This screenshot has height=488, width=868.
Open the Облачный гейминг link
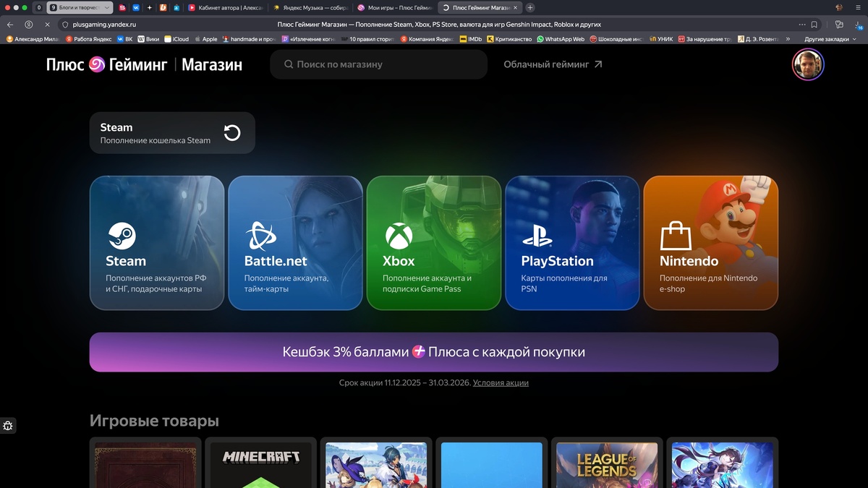(x=553, y=64)
